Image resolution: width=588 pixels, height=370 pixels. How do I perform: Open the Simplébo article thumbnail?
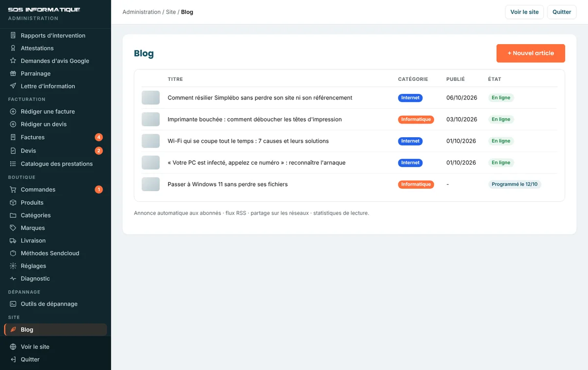[x=151, y=98]
